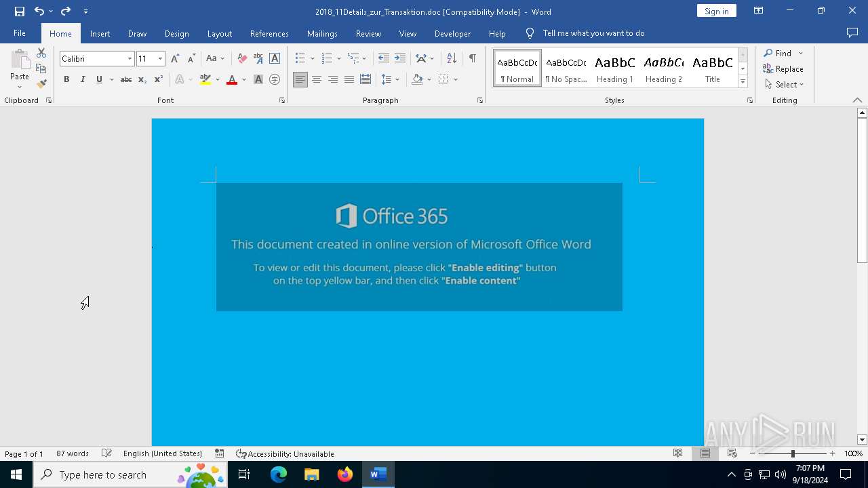Open Firefox from the taskbar

pyautogui.click(x=345, y=474)
